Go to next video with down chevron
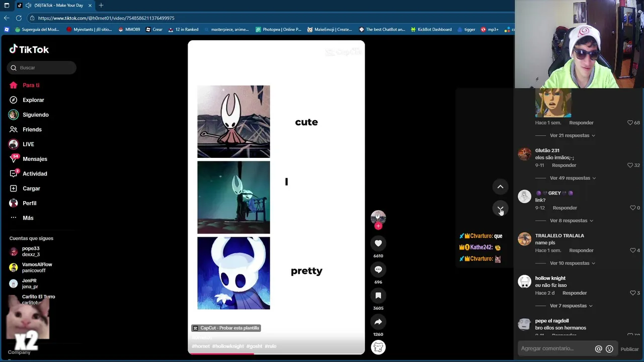The image size is (644, 362). (501, 209)
